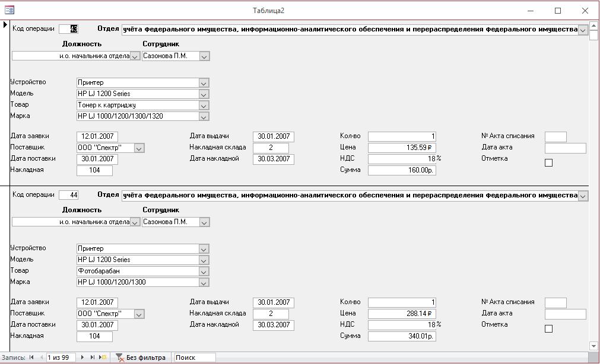Click 'Цена' field showing 288.14
The height and width of the screenshot is (364, 600).
click(x=402, y=314)
